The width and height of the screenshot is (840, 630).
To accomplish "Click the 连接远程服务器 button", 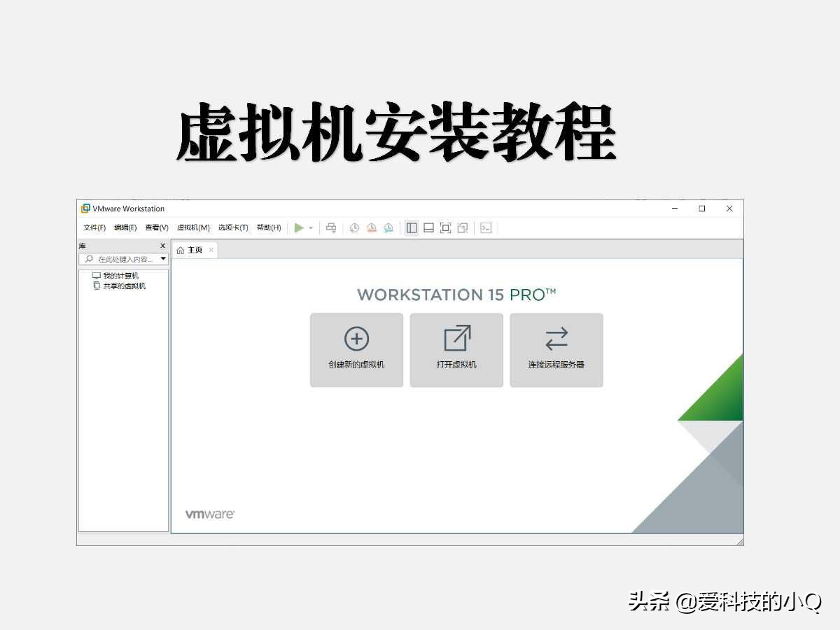I will click(556, 350).
